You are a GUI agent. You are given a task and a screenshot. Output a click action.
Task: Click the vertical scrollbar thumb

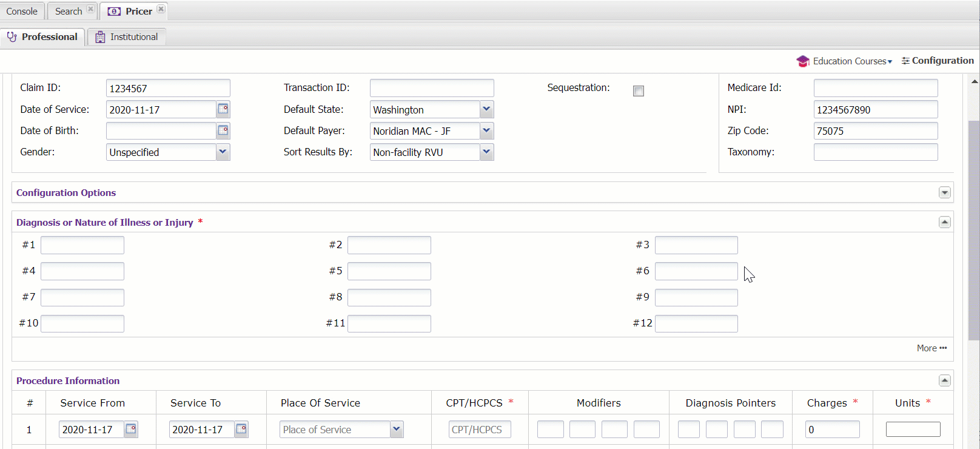[x=974, y=231]
